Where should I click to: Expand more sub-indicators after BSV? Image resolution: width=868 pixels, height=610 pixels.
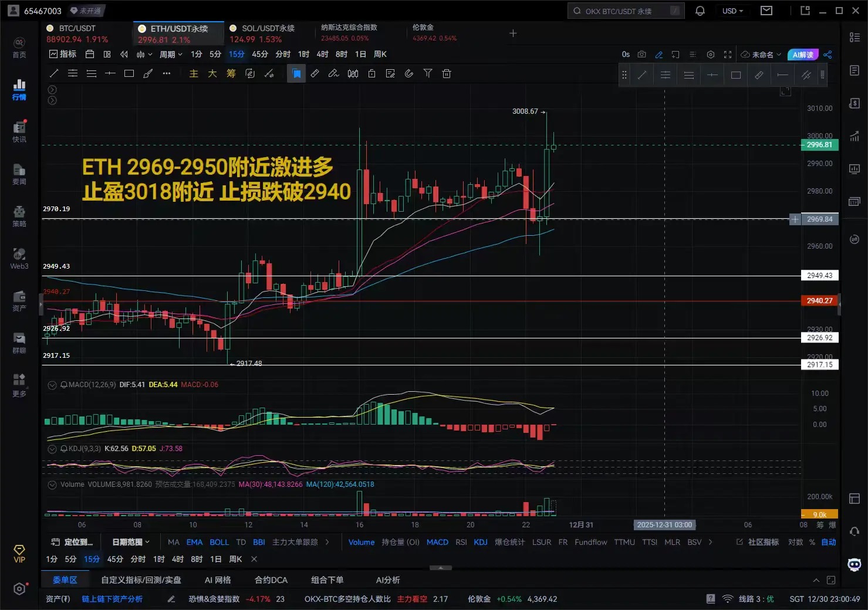pyautogui.click(x=711, y=542)
